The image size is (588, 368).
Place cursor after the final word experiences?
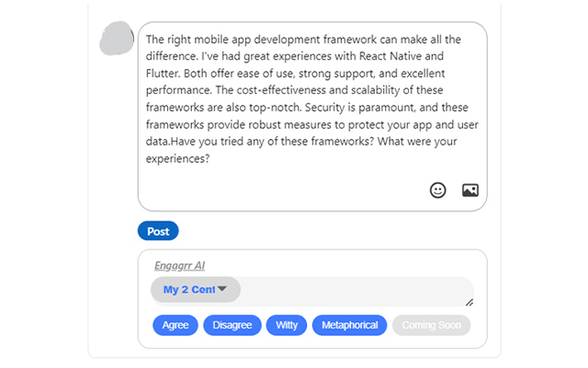[x=210, y=159]
